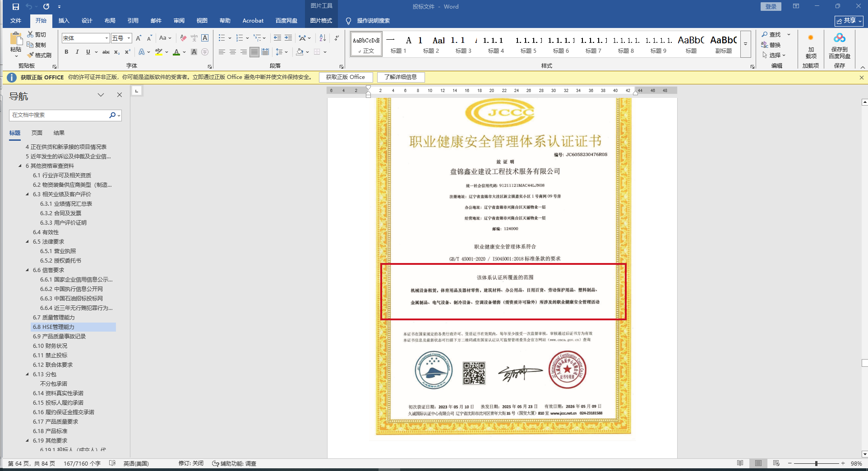Click the Find (查找) magnifier icon
The height and width of the screenshot is (471, 868).
click(x=765, y=35)
